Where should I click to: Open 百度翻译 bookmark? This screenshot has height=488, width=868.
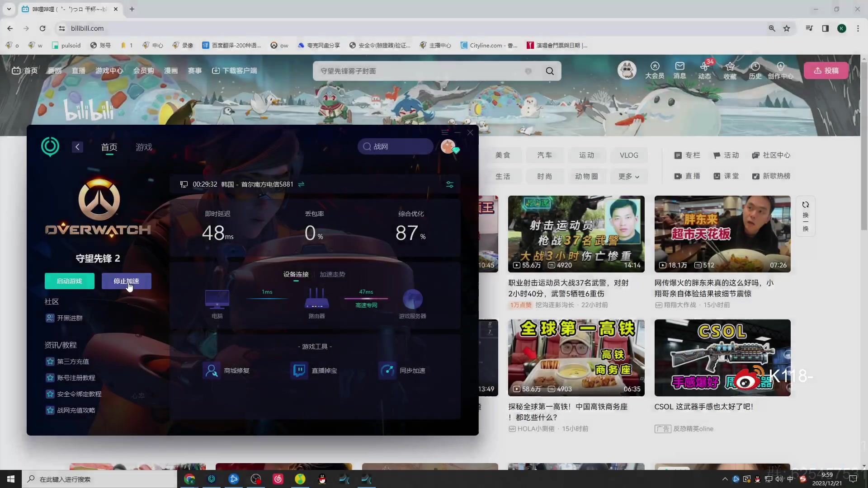click(x=231, y=45)
